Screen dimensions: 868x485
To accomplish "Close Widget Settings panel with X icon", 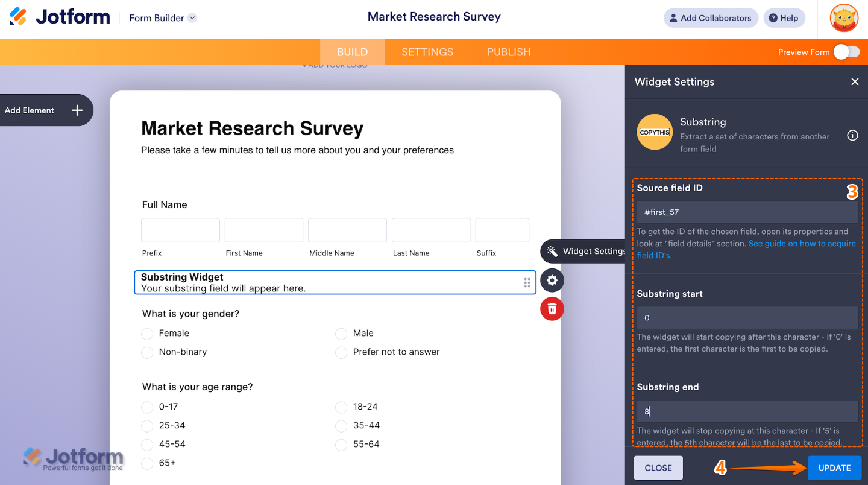I will click(855, 82).
